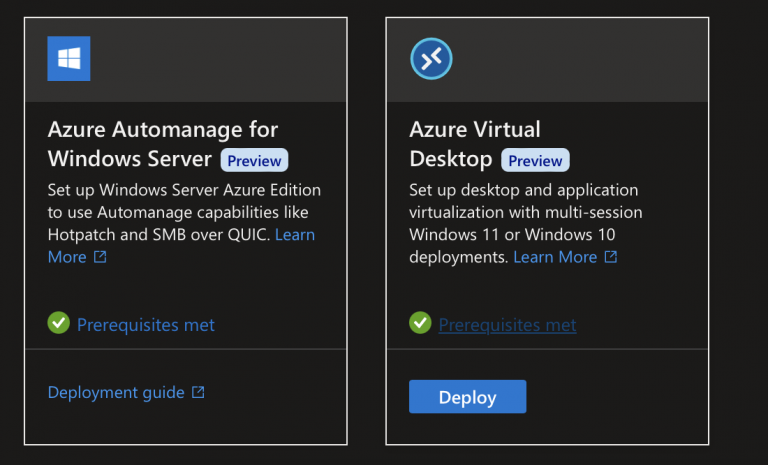Image resolution: width=768 pixels, height=465 pixels.
Task: Click Preview badge on Azure Virtual Desktop
Action: [535, 160]
